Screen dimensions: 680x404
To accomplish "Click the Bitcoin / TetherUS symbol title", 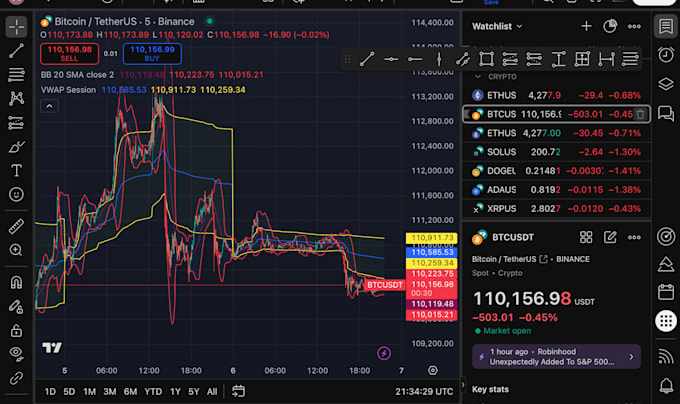I will tap(124, 21).
